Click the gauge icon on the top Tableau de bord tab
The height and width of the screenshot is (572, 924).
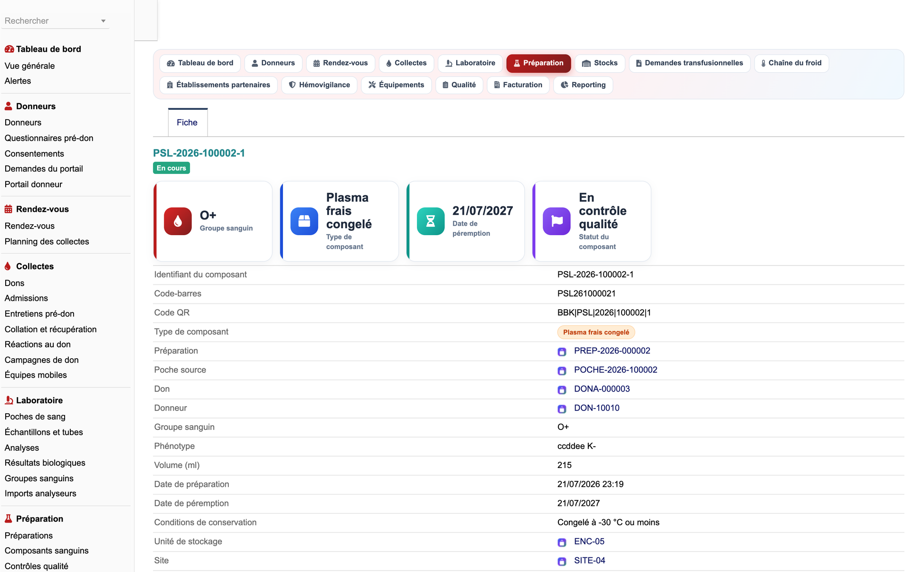tap(171, 63)
